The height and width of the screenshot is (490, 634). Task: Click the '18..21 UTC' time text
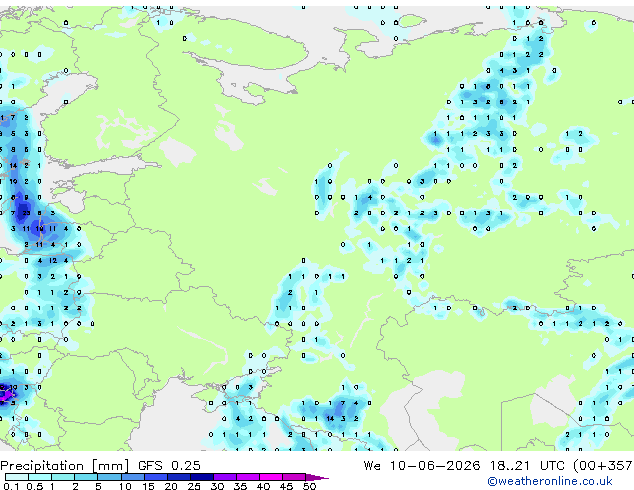click(x=527, y=466)
